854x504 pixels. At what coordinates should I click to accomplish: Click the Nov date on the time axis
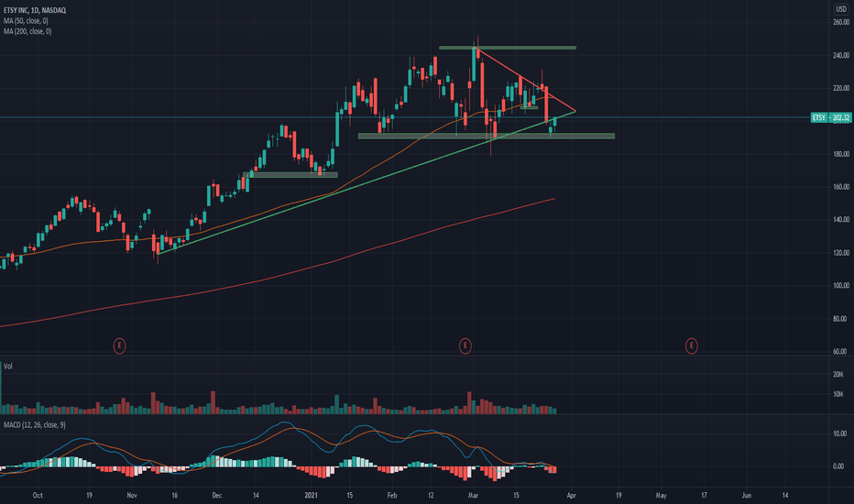tap(132, 495)
